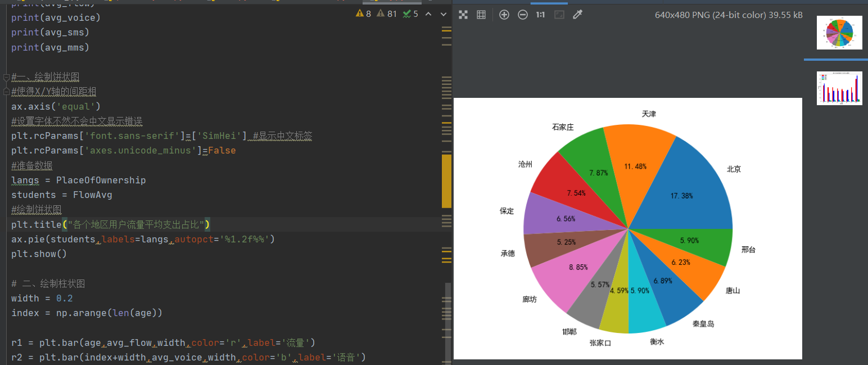Click the 640x480 PNG image info text
Screen dimensions: 868x365
pos(729,15)
